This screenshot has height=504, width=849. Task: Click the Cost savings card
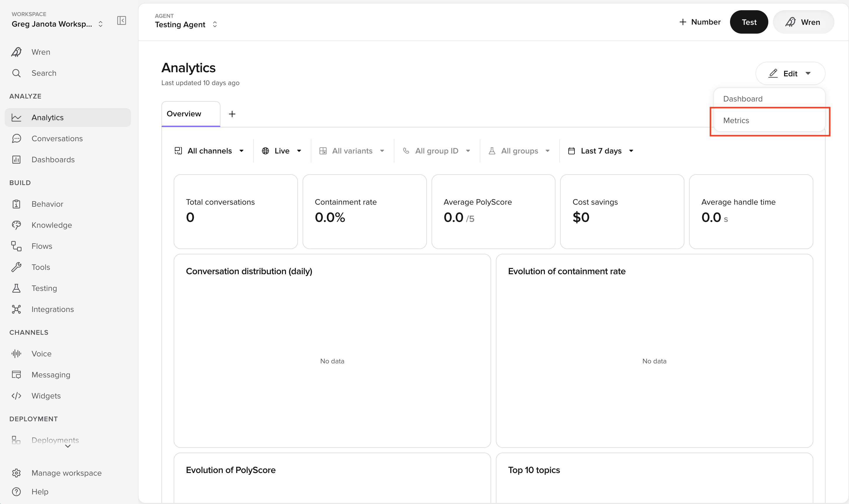pyautogui.click(x=622, y=212)
